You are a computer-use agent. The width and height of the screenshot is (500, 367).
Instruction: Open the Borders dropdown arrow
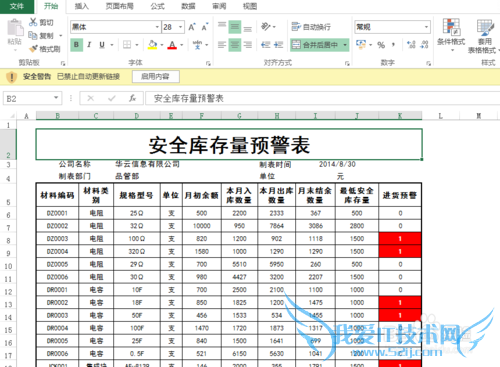137,45
